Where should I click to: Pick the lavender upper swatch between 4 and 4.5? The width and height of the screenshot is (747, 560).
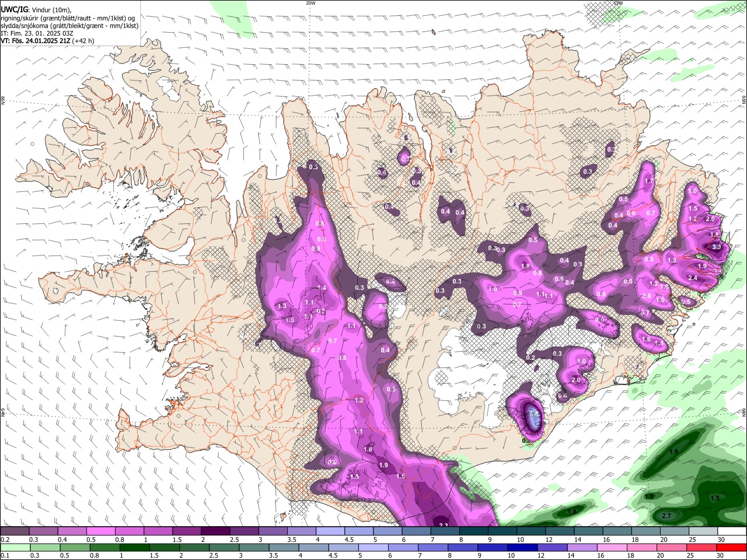click(x=330, y=531)
